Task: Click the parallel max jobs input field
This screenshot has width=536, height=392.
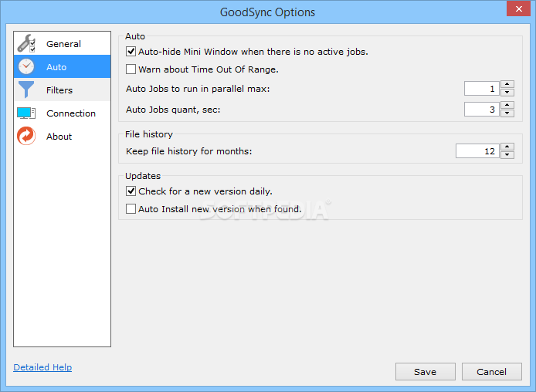Action: (x=482, y=89)
